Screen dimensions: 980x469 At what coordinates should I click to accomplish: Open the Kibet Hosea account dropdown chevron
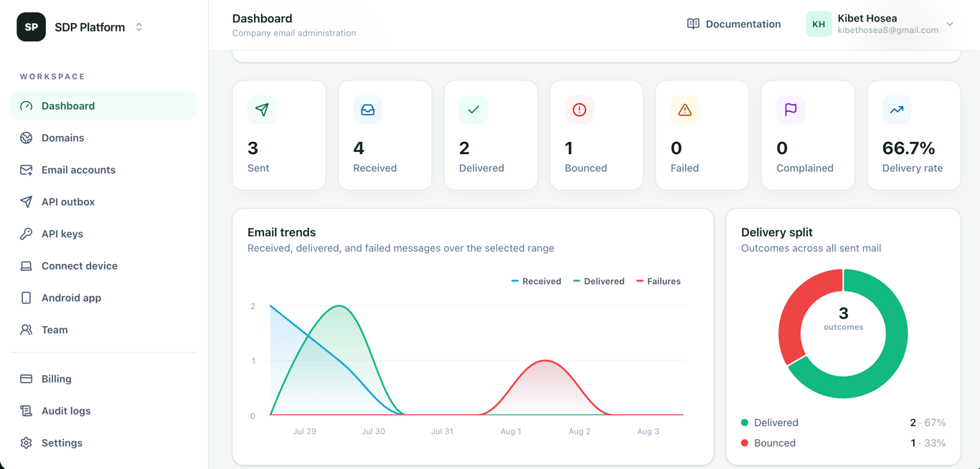[x=950, y=24]
